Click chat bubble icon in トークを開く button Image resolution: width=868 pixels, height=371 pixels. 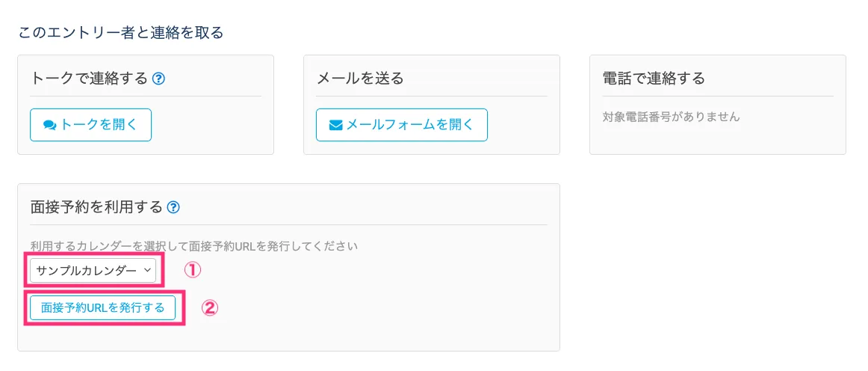pyautogui.click(x=50, y=126)
